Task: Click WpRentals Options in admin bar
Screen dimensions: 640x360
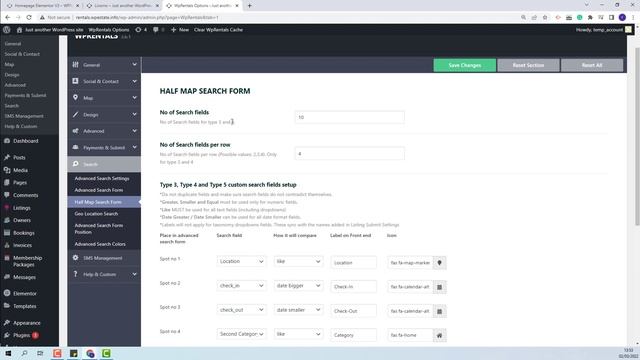Action: click(x=109, y=29)
